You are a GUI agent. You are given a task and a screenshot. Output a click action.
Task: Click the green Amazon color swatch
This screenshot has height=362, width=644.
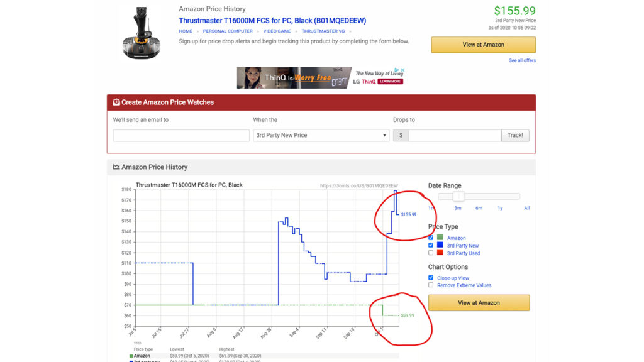click(440, 237)
